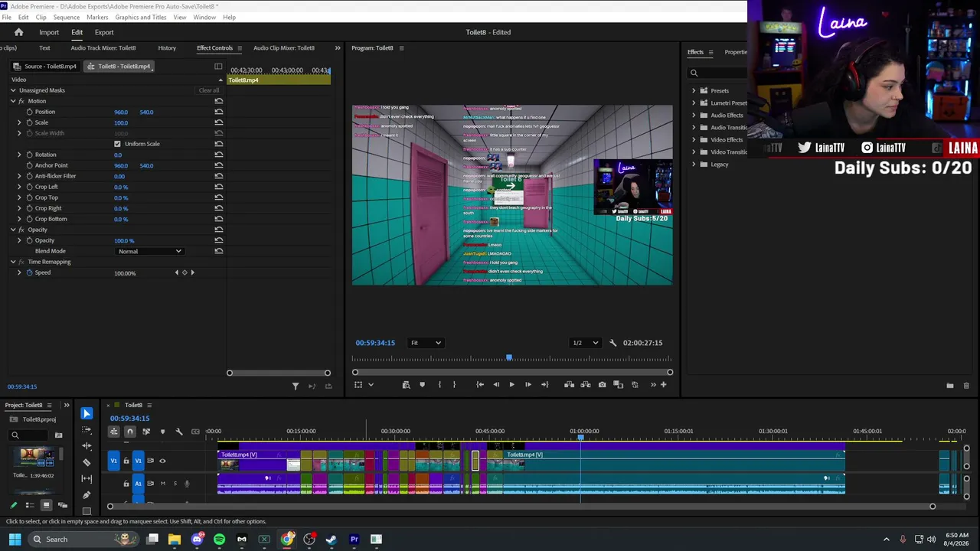The height and width of the screenshot is (551, 980).
Task: Expand the Presets folder in Effects
Action: tap(694, 91)
